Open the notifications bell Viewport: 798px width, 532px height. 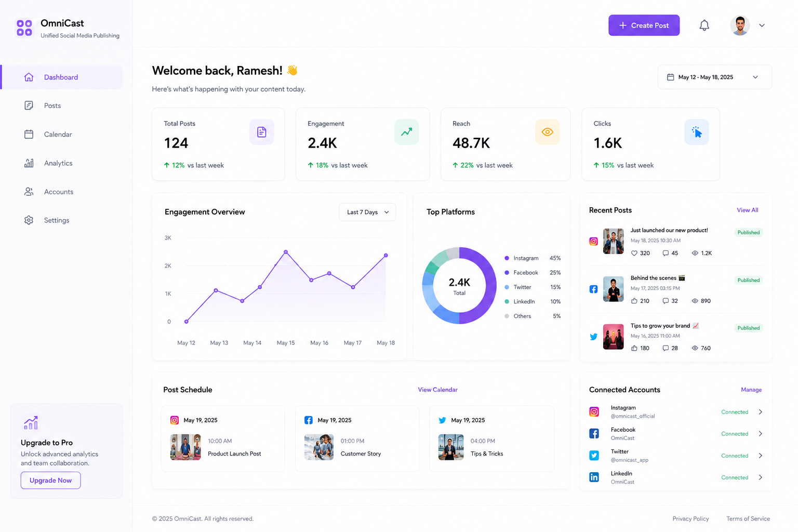tap(704, 25)
